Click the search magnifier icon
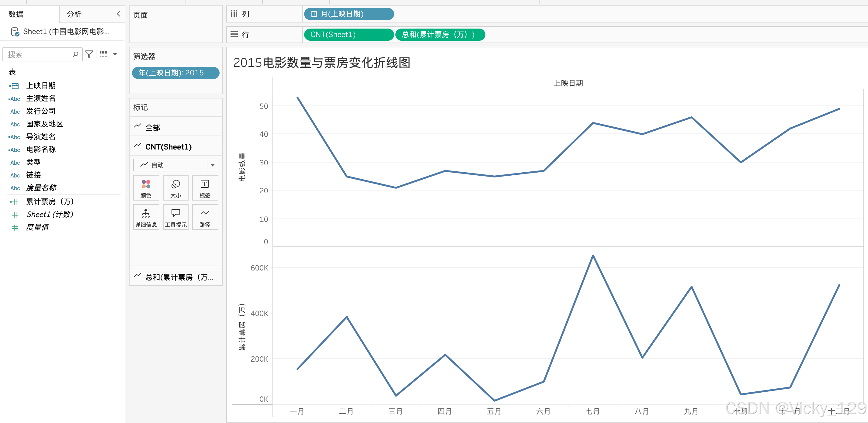This screenshot has width=868, height=423. pos(75,54)
